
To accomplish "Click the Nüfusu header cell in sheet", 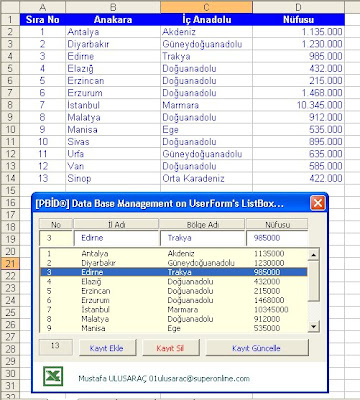I will click(298, 19).
